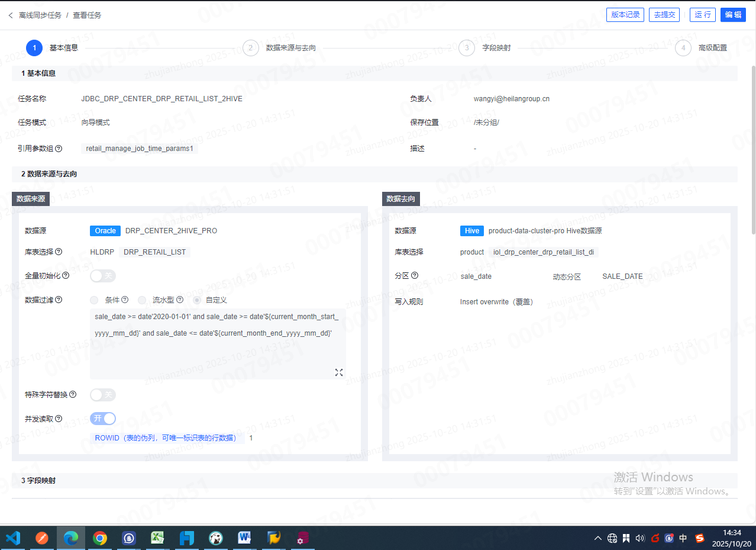
Task: Click the help icon next to 分区
Action: point(415,276)
